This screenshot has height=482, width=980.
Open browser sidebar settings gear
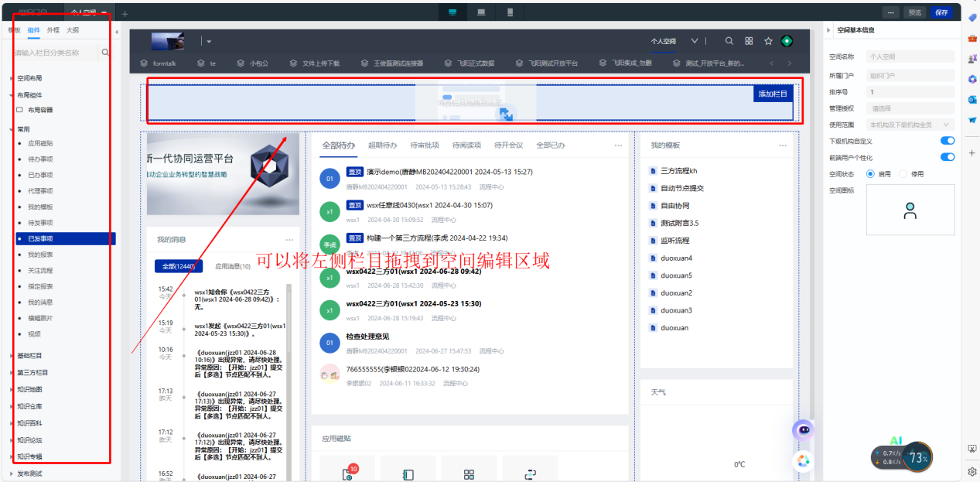[972, 470]
